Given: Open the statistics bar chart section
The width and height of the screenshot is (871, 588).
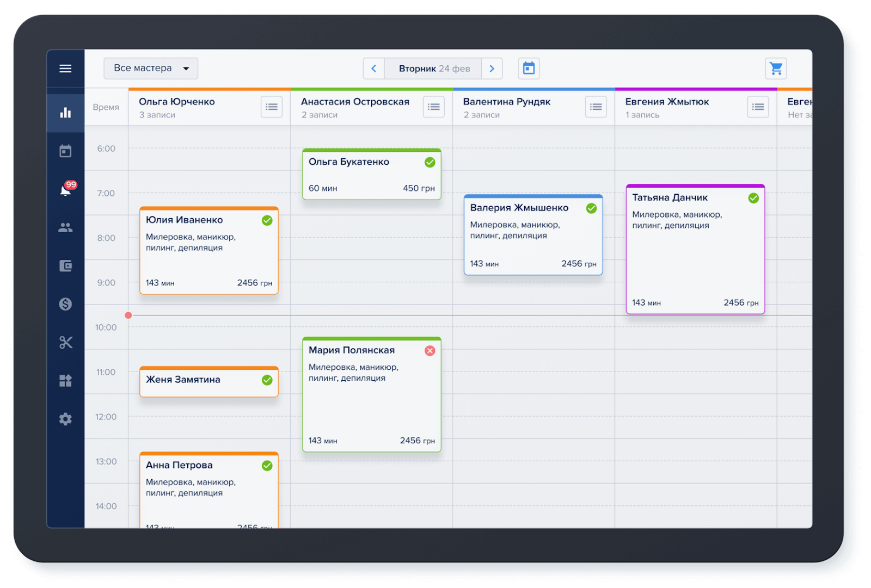Looking at the screenshot, I should pos(65,113).
